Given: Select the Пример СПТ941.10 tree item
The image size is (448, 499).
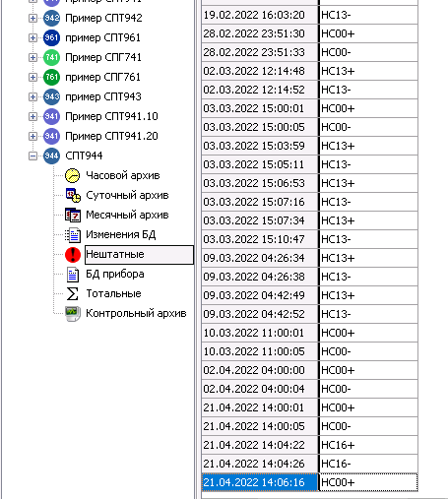Looking at the screenshot, I should 111,116.
